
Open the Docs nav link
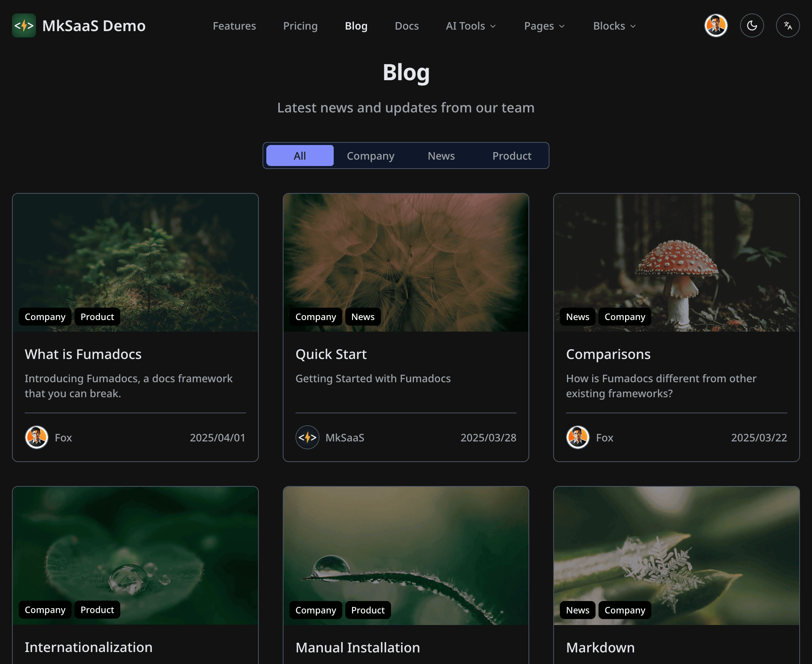click(x=406, y=26)
